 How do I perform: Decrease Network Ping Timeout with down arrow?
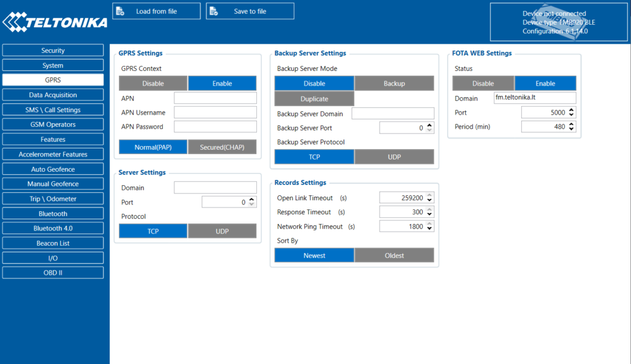429,229
